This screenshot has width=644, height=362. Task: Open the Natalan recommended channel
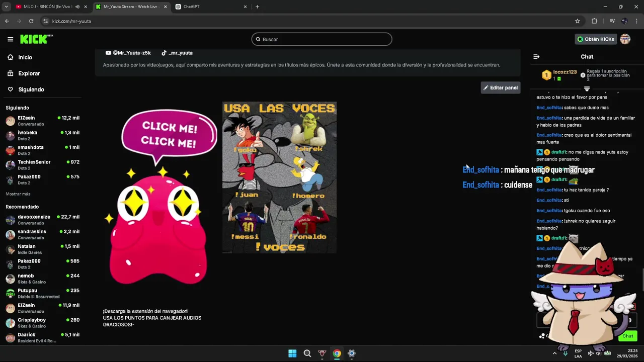(42, 249)
